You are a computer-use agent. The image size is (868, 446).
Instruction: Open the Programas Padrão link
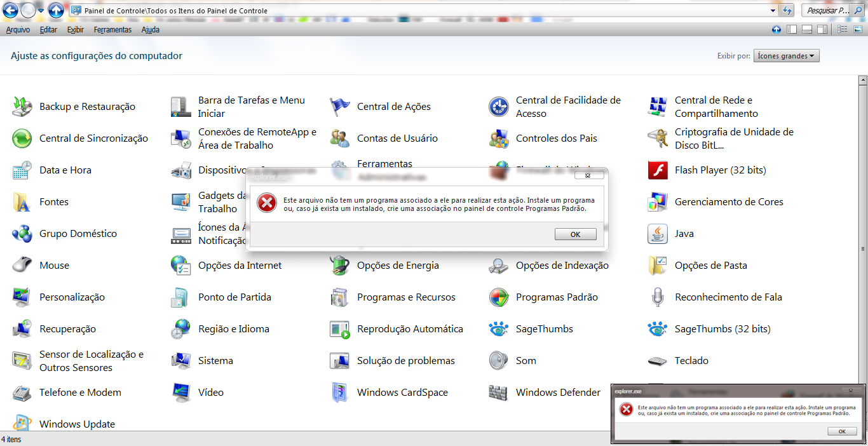(x=557, y=297)
